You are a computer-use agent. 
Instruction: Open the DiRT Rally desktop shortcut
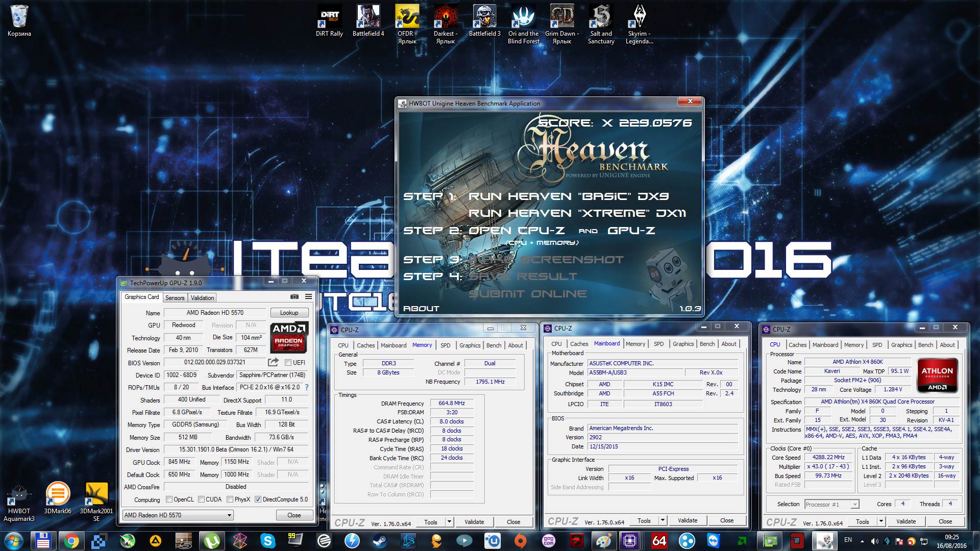(329, 21)
